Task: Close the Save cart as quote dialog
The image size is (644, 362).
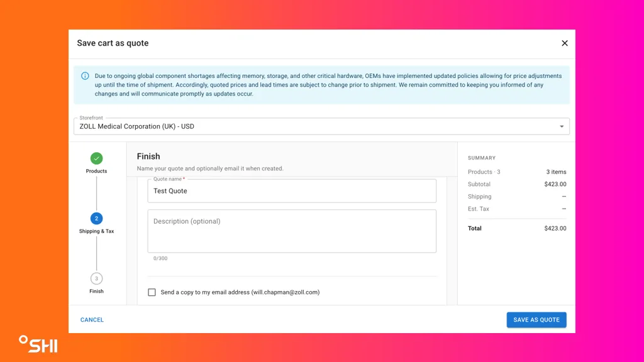Action: click(565, 43)
